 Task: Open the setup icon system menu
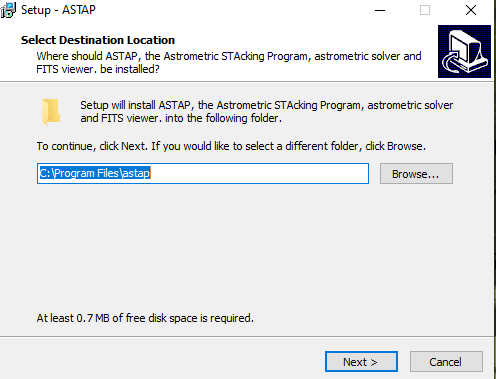pyautogui.click(x=8, y=10)
